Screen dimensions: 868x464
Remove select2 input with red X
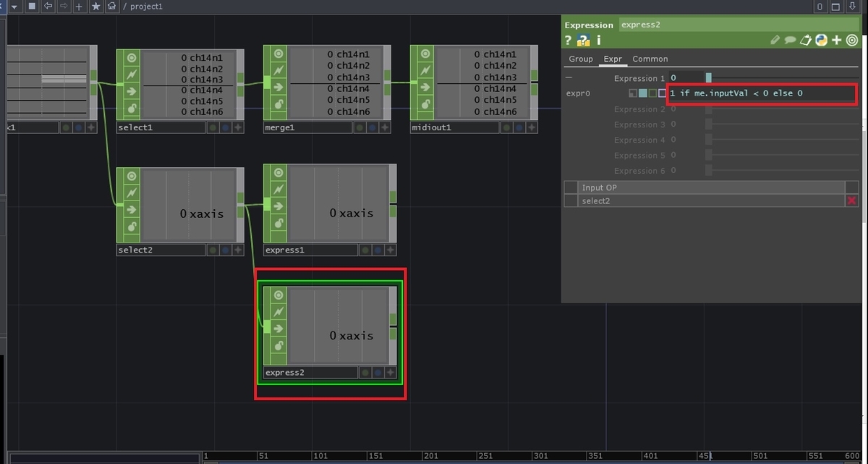tap(852, 201)
